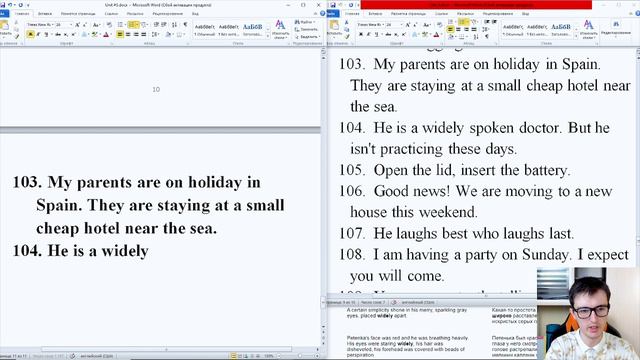Toggle align left in the left Word window
Viewport: 640px width, 360px height.
pos(120,34)
